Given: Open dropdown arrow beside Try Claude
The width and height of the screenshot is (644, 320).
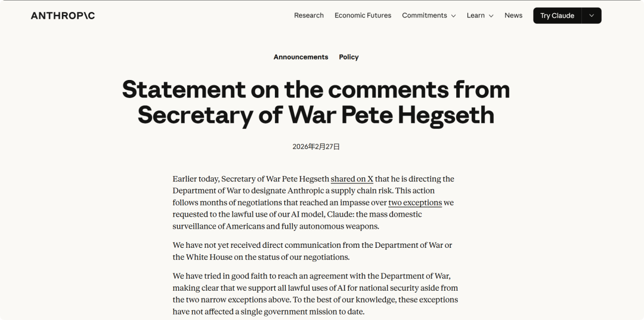Looking at the screenshot, I should click(x=592, y=16).
